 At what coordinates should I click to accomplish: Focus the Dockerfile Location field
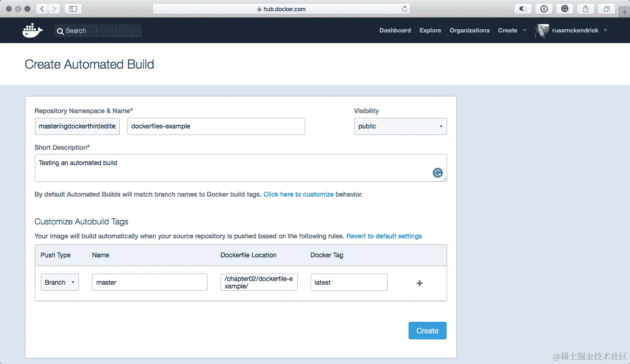259,282
